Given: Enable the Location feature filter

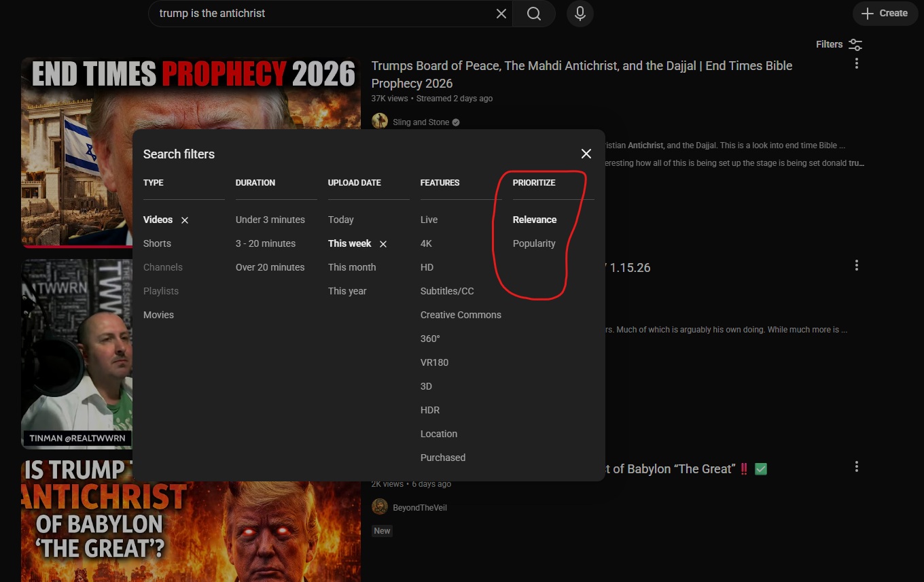Looking at the screenshot, I should point(439,434).
